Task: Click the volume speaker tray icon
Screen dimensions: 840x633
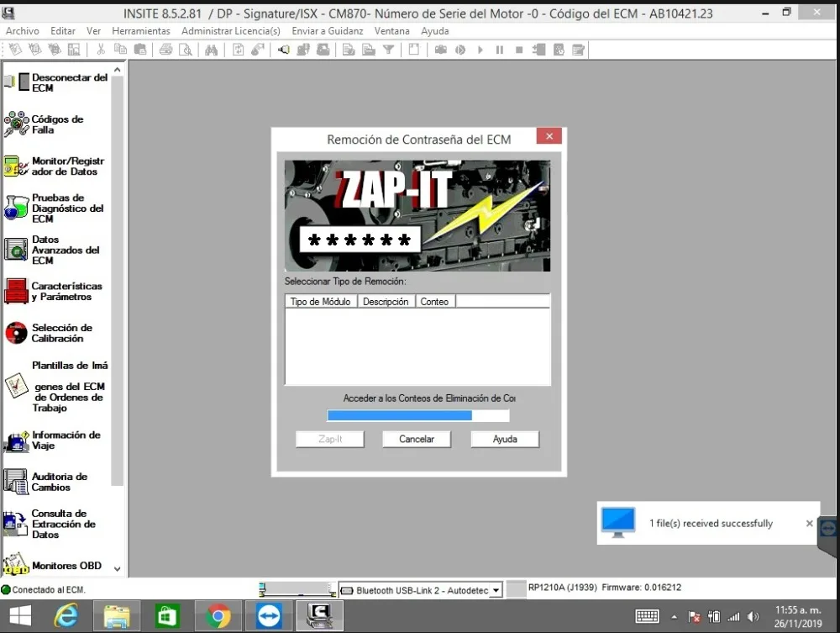Action: tap(753, 617)
